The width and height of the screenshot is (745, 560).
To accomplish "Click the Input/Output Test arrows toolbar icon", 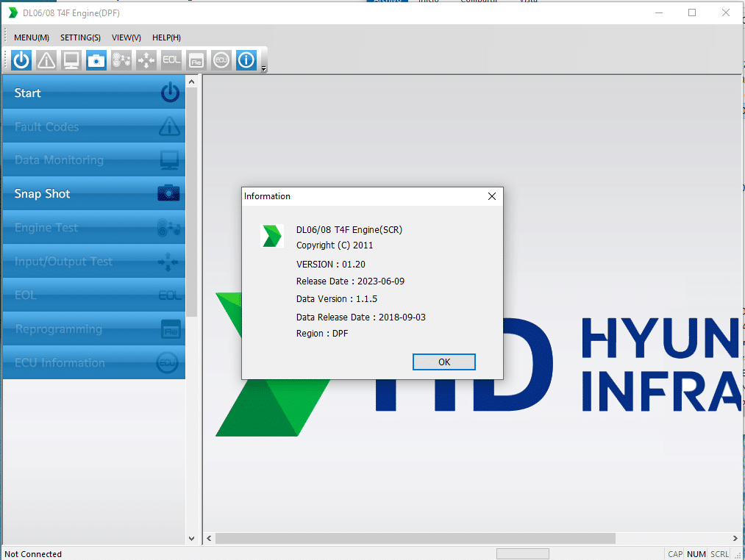I will 146,60.
